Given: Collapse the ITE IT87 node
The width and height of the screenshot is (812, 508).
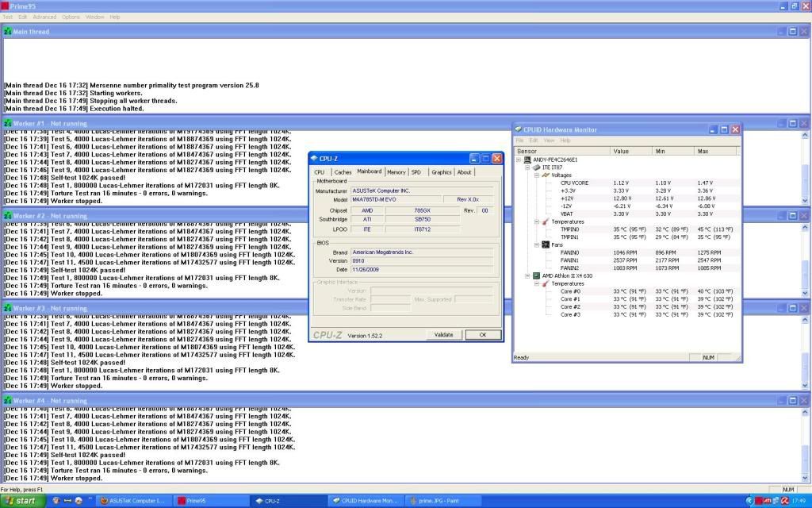Looking at the screenshot, I should click(x=527, y=167).
